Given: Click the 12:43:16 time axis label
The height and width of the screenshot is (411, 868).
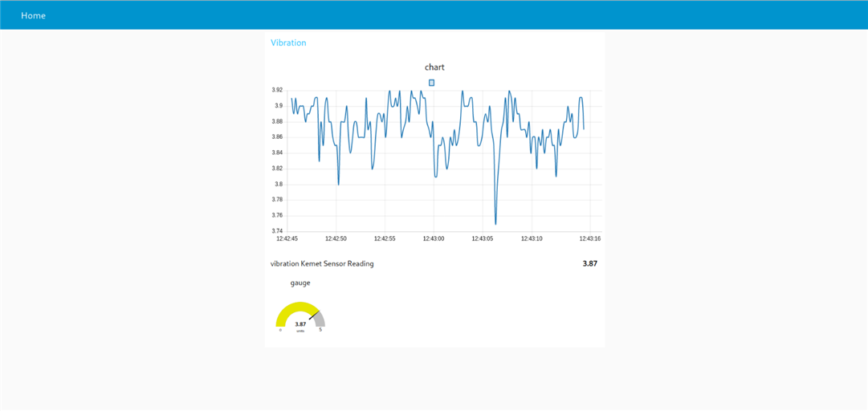Looking at the screenshot, I should (x=589, y=239).
